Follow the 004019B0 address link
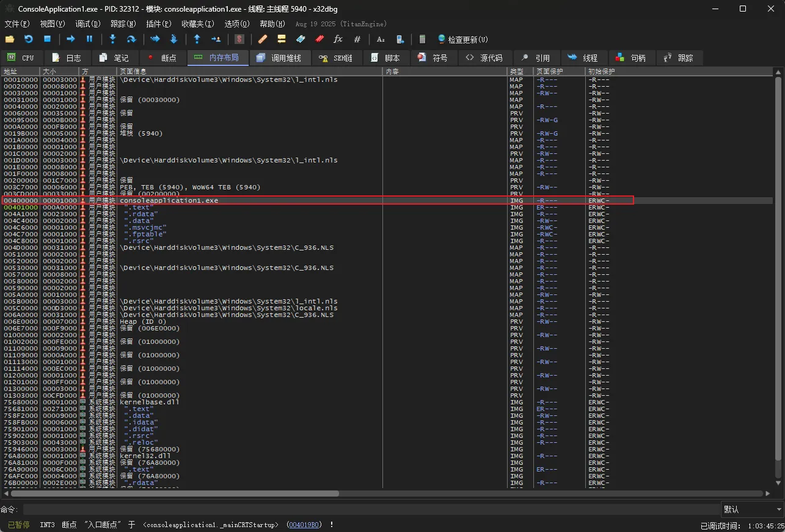This screenshot has height=532, width=785. tap(304, 525)
